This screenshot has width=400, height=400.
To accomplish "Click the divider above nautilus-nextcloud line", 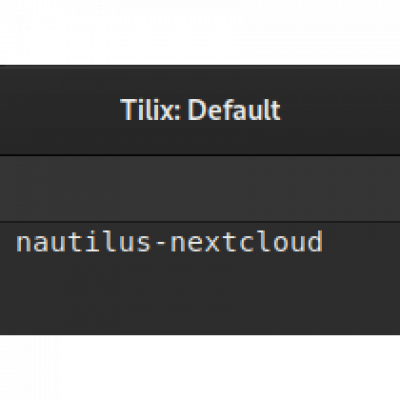I will tap(200, 222).
